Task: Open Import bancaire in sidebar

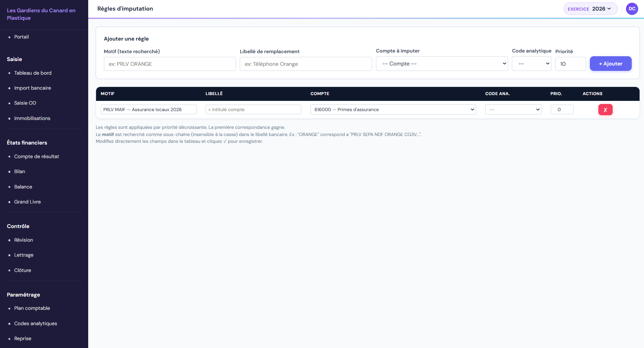Action: 32,88
